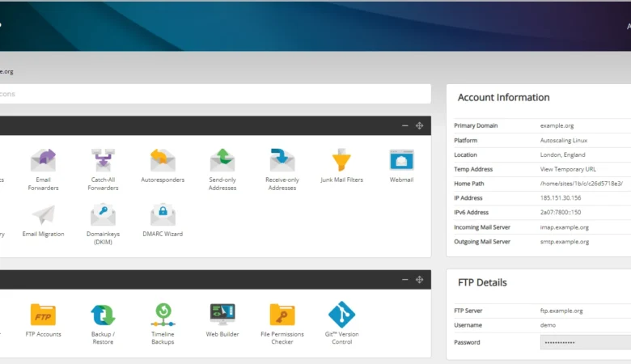Viewport: 631px width, 364px height.
Task: Collapse the files section with minus button
Action: 405,279
